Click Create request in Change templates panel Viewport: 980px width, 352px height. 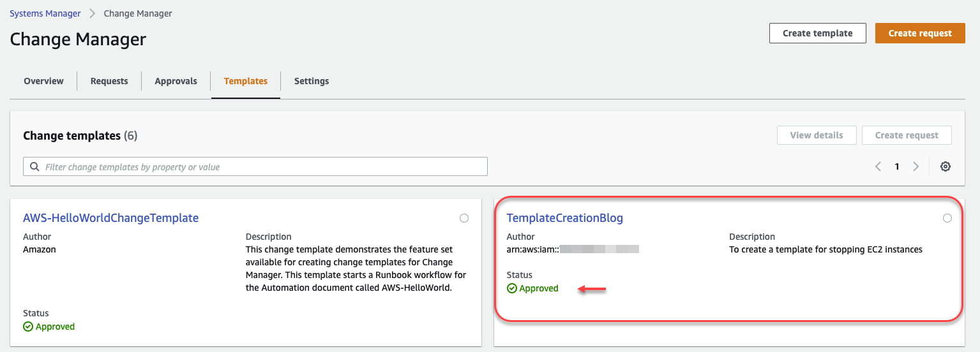coord(907,135)
